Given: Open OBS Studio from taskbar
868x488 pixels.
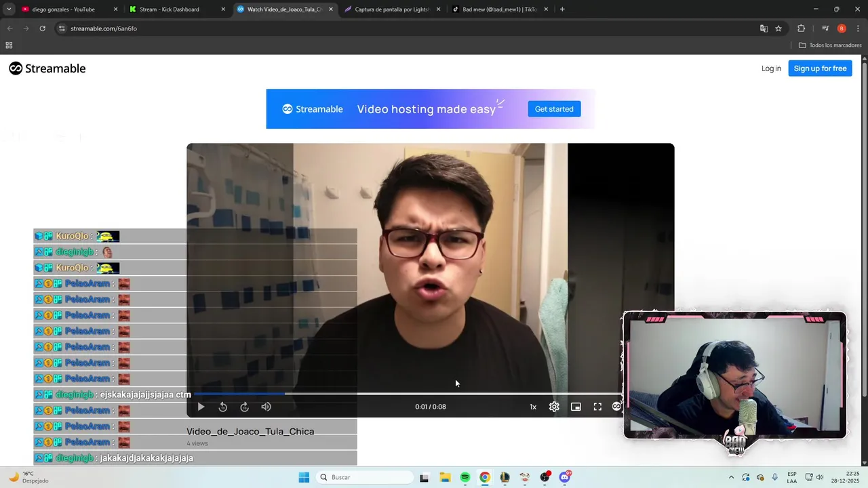Looking at the screenshot, I should [545, 477].
